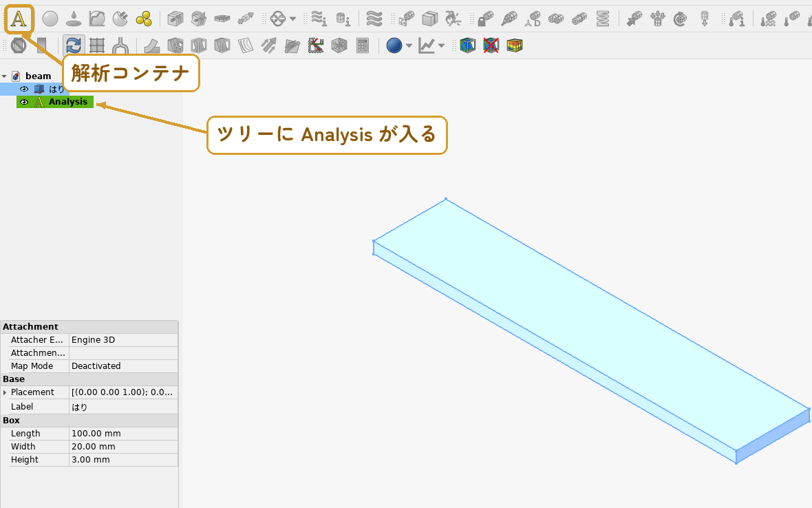The height and width of the screenshot is (508, 812).
Task: Add the solver (cube with S icon)
Action: 175,45
